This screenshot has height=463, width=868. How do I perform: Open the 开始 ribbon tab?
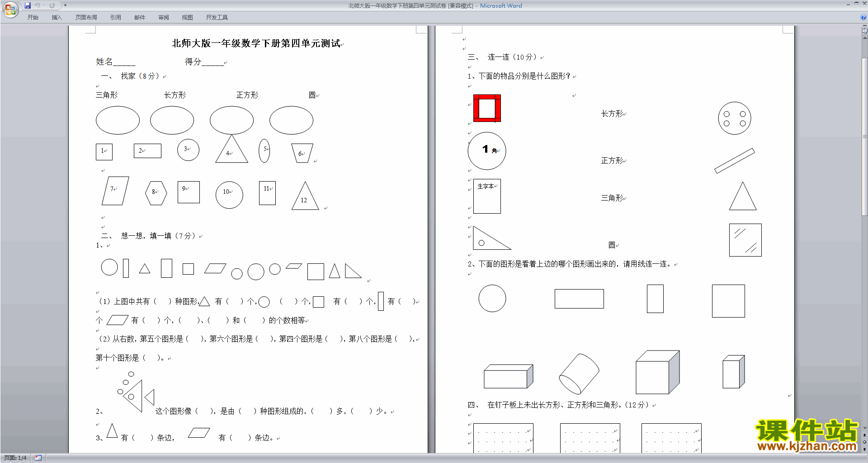(x=33, y=18)
